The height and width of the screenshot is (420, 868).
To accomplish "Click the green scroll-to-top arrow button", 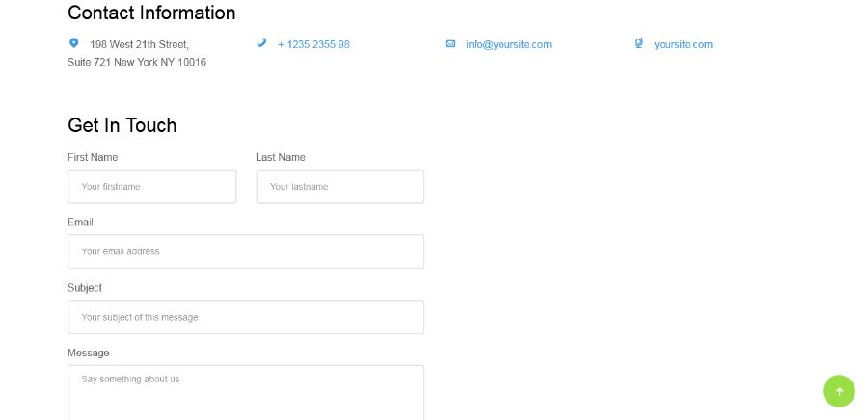I will (x=839, y=391).
